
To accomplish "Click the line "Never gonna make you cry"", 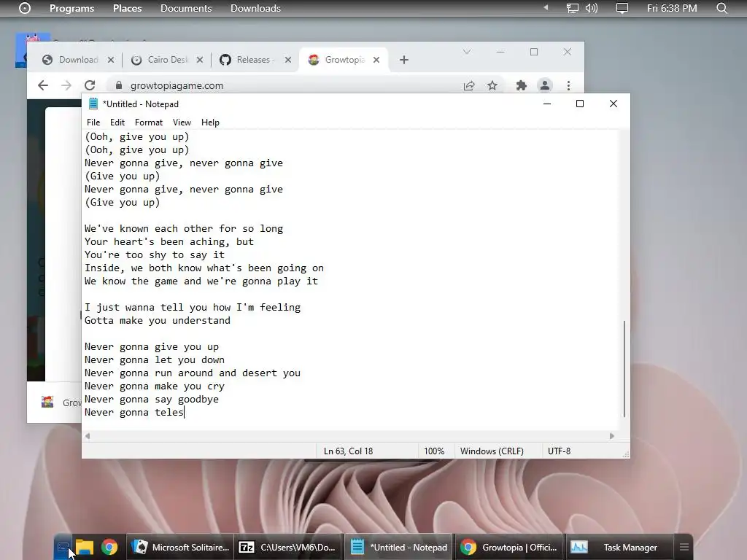I will 155,386.
